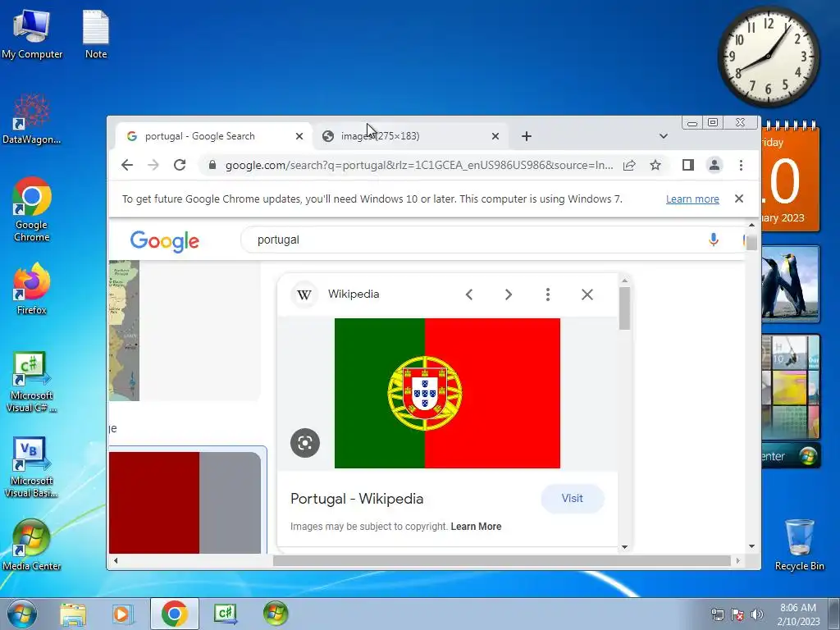
Task: Click the page scroll down arrow
Action: pyautogui.click(x=751, y=546)
